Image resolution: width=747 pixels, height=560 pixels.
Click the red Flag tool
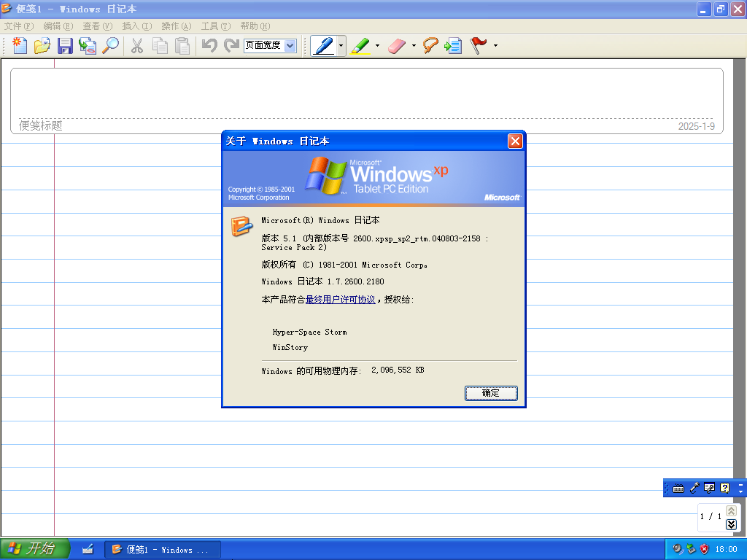[x=479, y=46]
